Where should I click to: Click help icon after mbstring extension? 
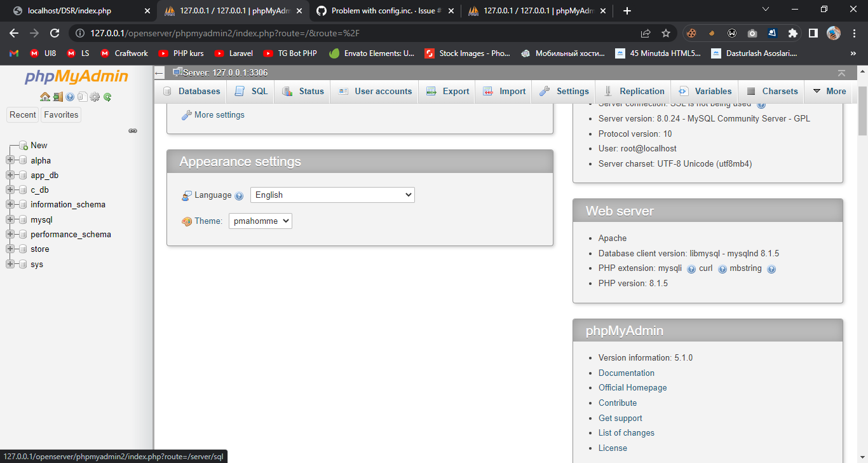click(771, 269)
